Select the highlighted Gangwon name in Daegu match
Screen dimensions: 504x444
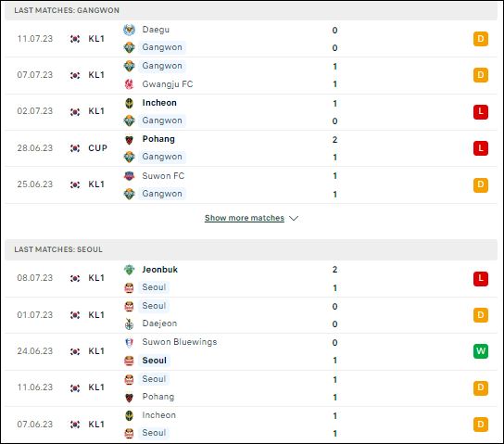coord(162,47)
